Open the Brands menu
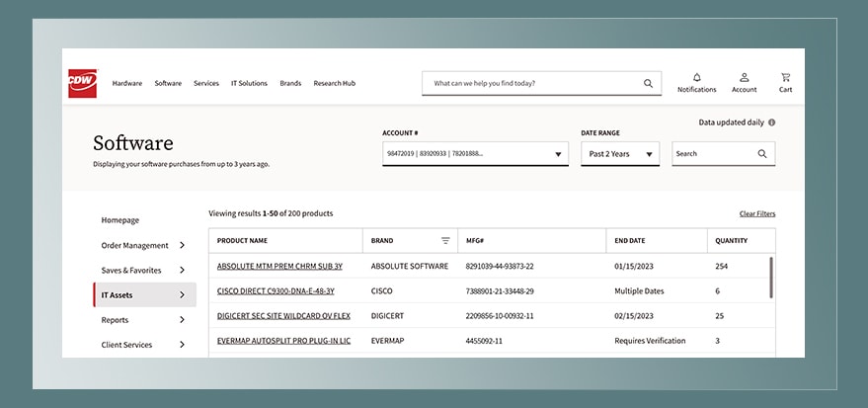 point(290,83)
